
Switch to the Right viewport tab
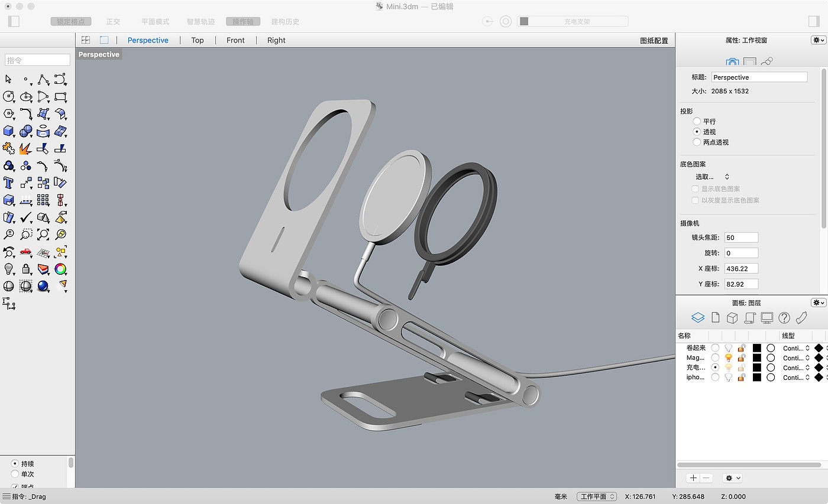(276, 40)
